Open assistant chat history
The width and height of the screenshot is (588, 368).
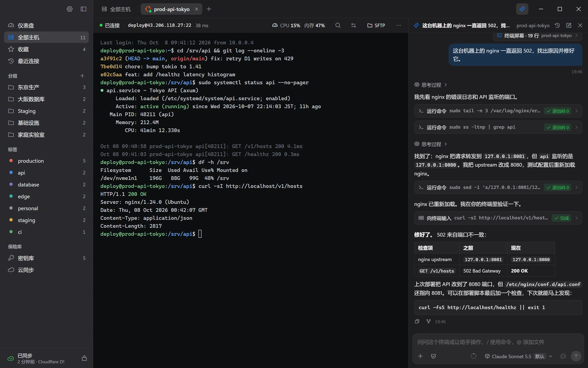[557, 25]
